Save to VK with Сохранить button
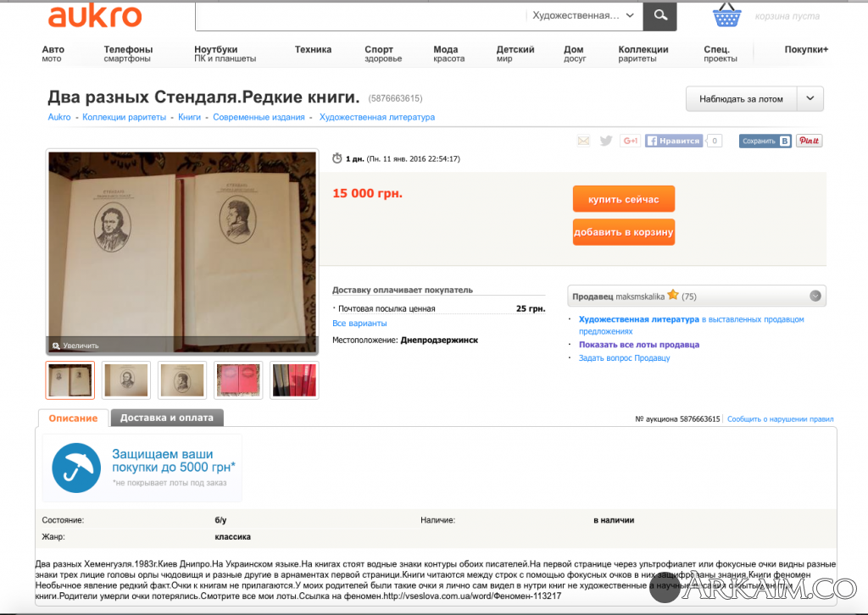This screenshot has height=615, width=868. click(x=765, y=141)
